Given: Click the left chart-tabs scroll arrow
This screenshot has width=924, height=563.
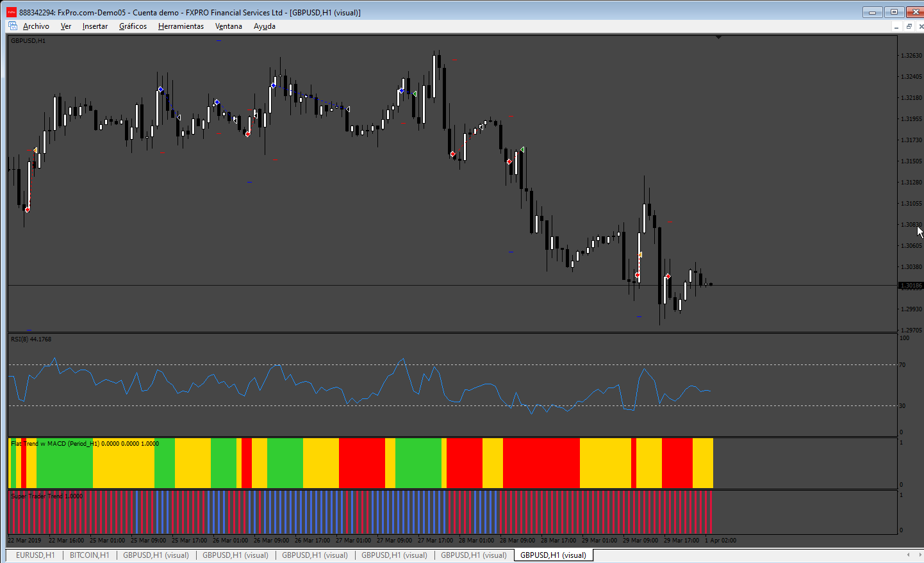Looking at the screenshot, I should tap(908, 555).
